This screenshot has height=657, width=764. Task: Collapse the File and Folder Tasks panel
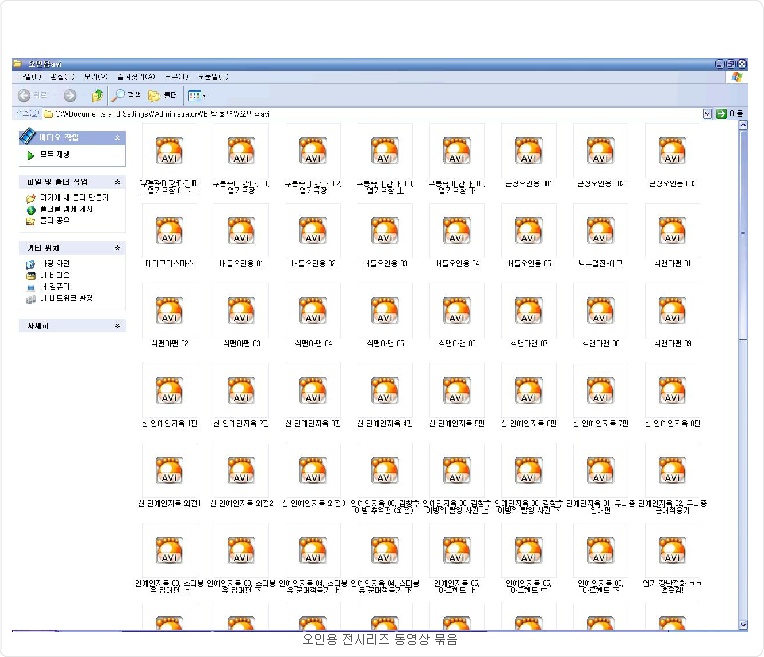[x=117, y=182]
